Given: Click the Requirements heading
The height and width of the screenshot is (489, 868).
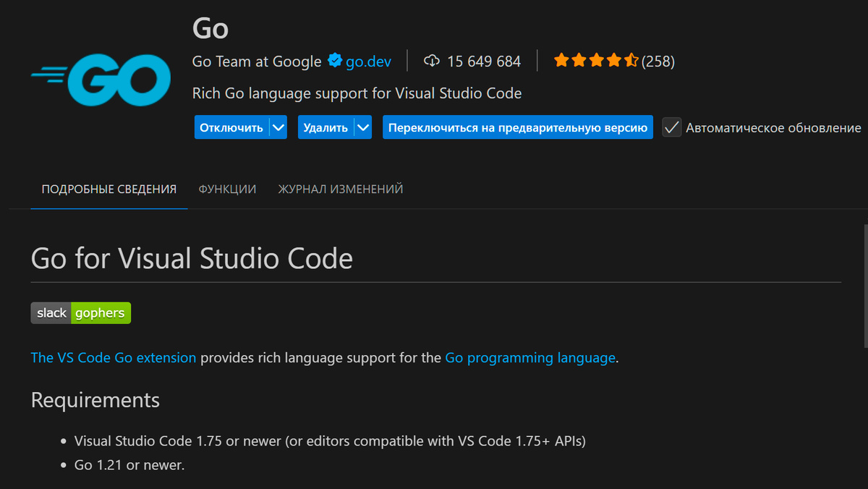Looking at the screenshot, I should [x=95, y=400].
